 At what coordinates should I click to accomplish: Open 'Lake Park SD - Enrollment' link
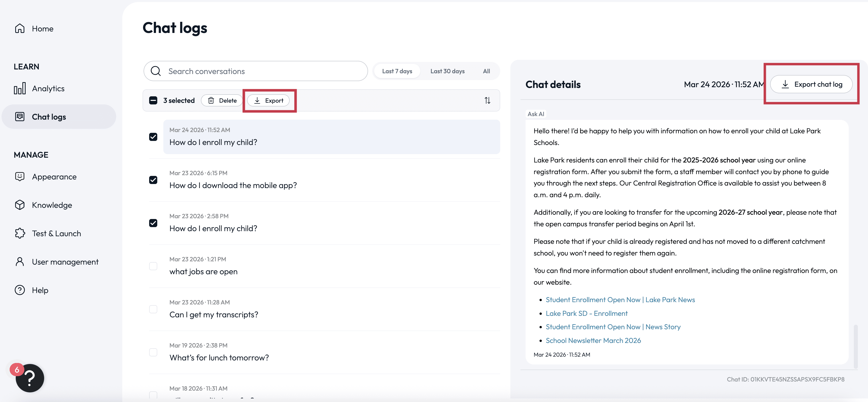point(586,313)
